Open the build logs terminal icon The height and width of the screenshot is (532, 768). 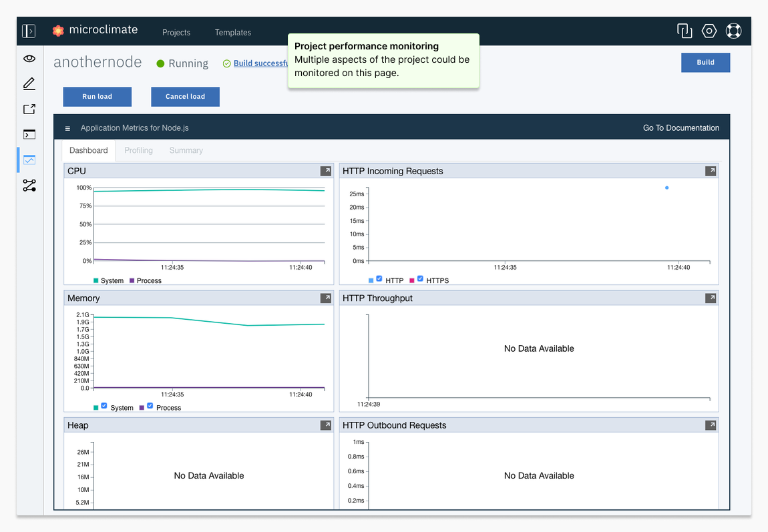click(x=29, y=135)
